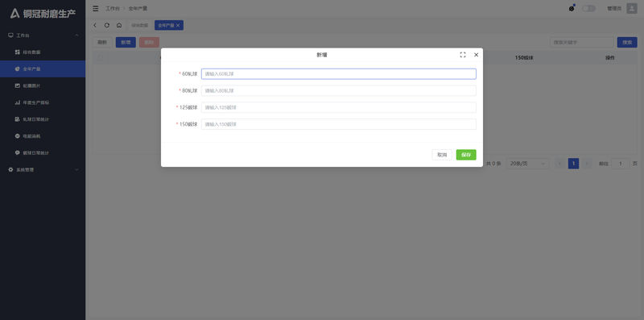Go back using the tab bar arrow
644x320 pixels.
click(95, 25)
